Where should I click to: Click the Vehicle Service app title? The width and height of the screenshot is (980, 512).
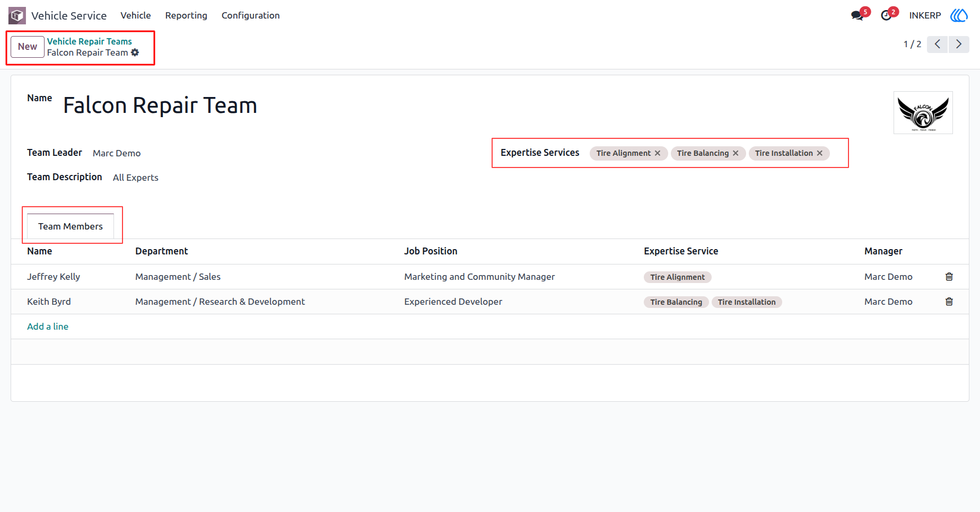[69, 15]
